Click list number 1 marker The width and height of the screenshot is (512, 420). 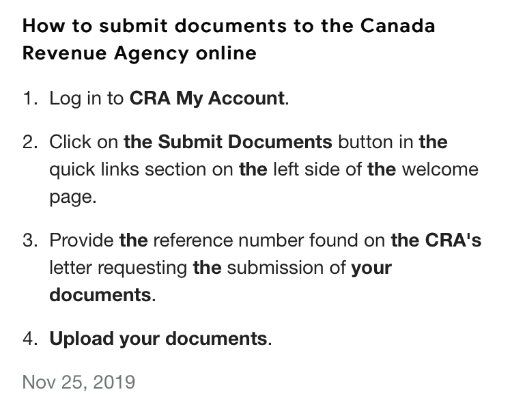31,98
